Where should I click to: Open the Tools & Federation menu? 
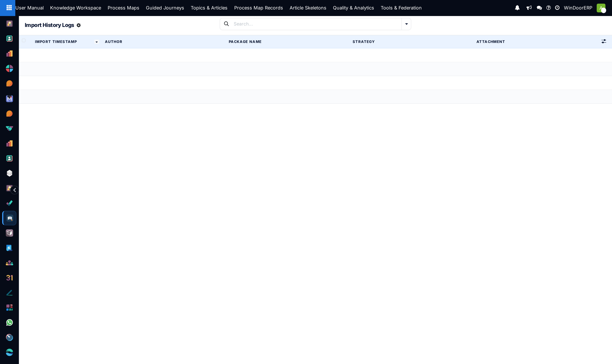click(401, 8)
